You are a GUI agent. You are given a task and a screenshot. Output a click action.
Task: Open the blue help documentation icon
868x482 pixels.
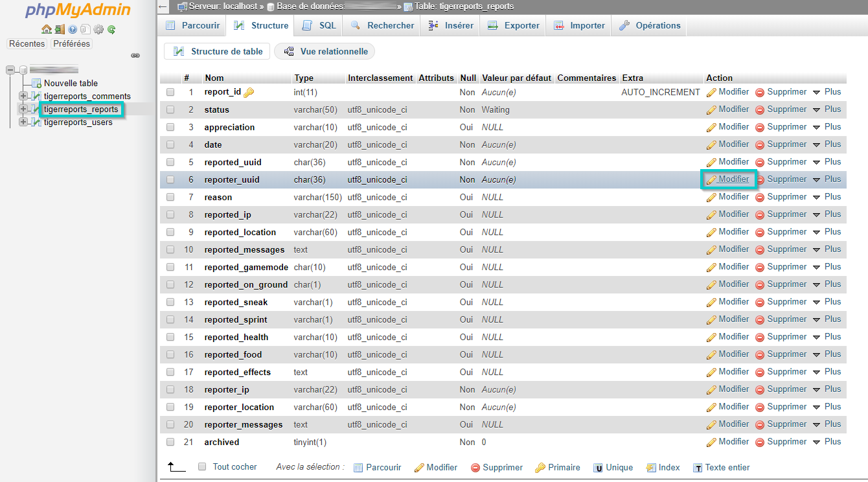tap(73, 29)
